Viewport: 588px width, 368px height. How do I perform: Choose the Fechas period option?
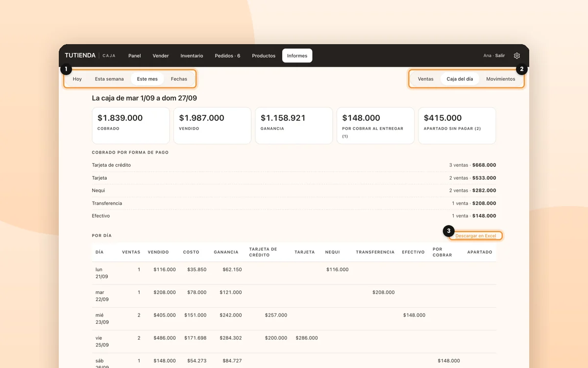coord(179,79)
